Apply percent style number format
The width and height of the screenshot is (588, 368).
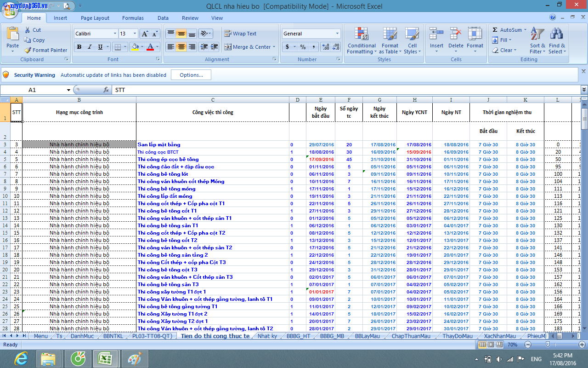click(303, 47)
